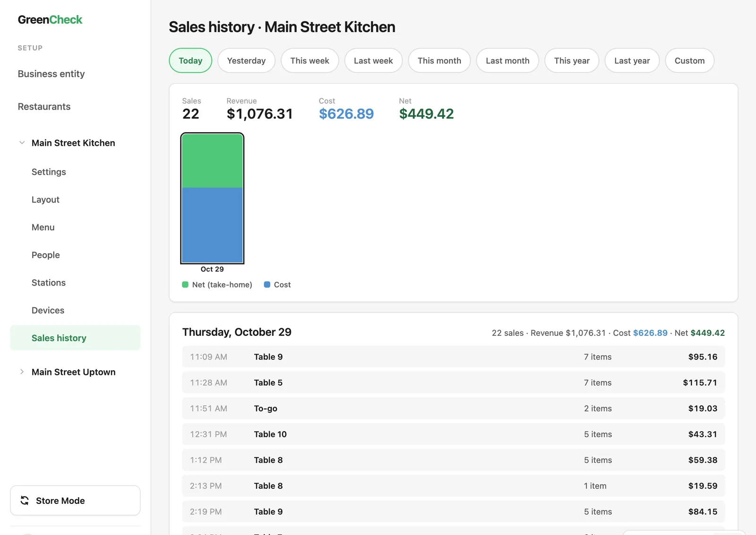
Task: Click the green Net (take-home) legend swatch
Action: point(185,285)
